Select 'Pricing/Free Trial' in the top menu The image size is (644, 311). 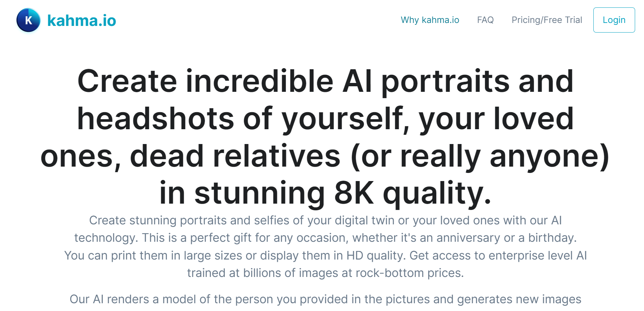[x=546, y=20]
